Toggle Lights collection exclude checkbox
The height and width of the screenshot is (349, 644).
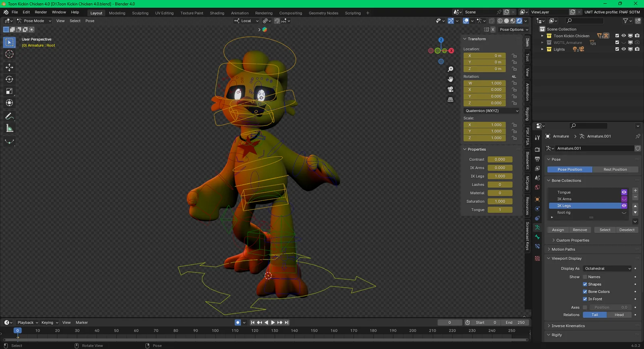point(617,49)
